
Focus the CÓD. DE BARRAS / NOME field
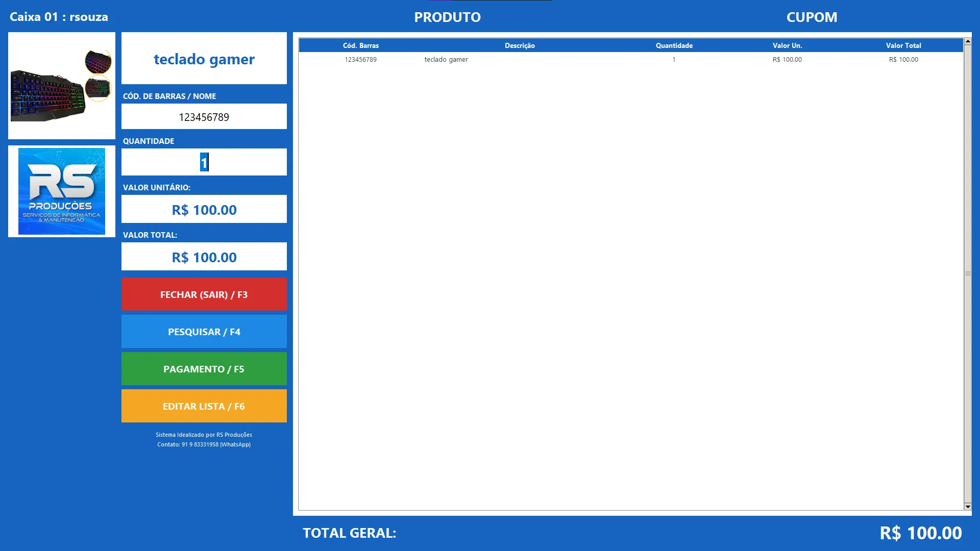pos(204,117)
